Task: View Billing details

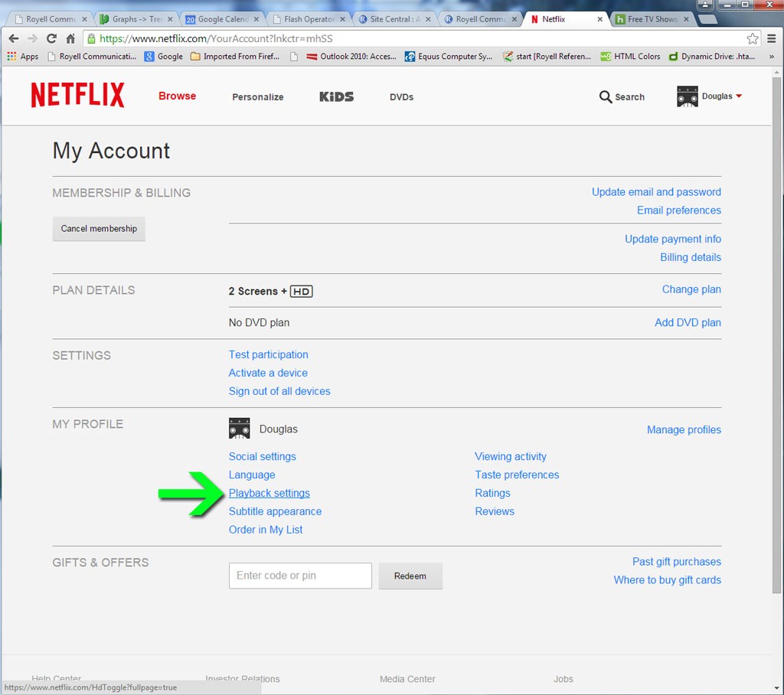Action: click(691, 257)
